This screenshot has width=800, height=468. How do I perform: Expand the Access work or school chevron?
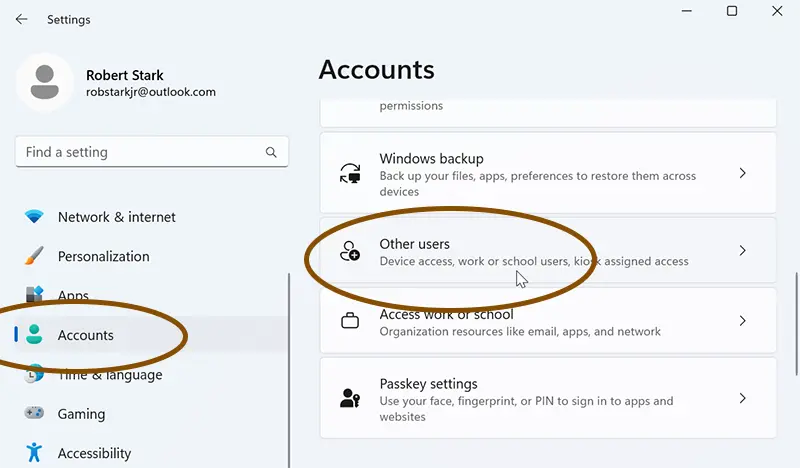[x=743, y=321]
